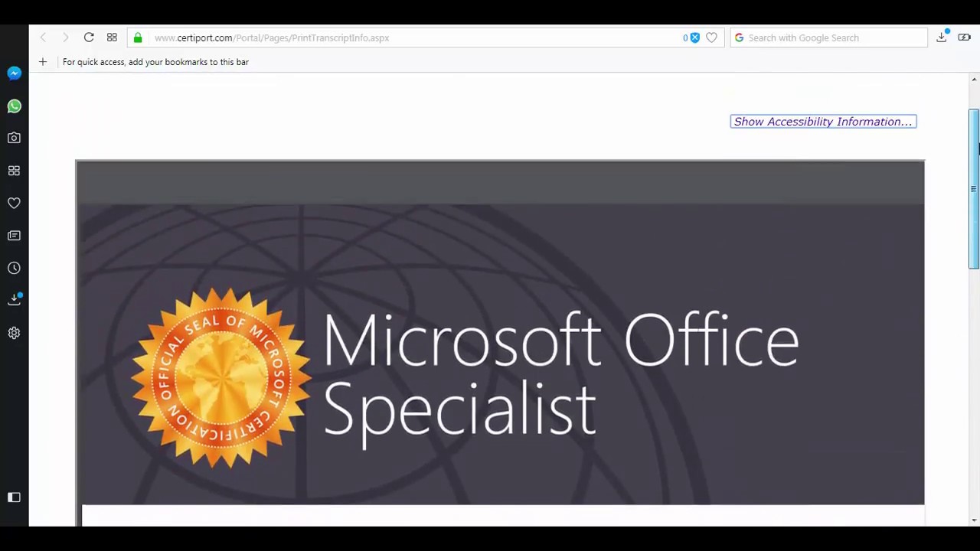Open Personal News in the sidebar
980x551 pixels.
pyautogui.click(x=14, y=236)
